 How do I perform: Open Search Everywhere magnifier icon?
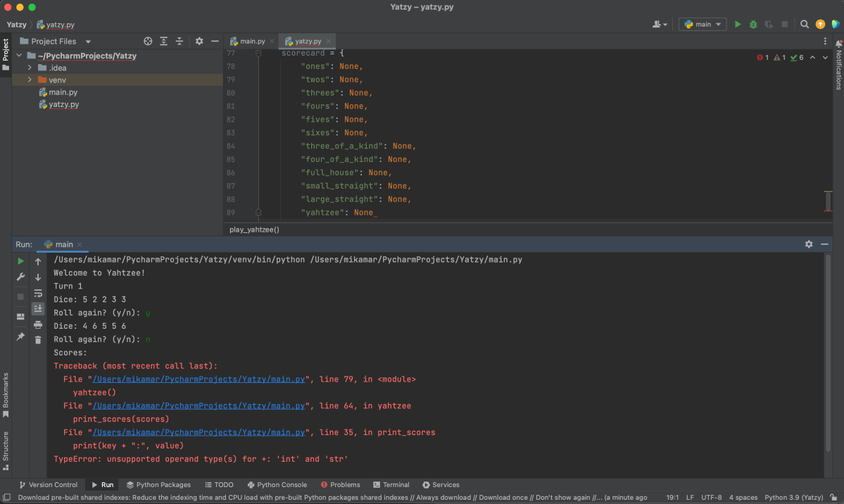805,25
